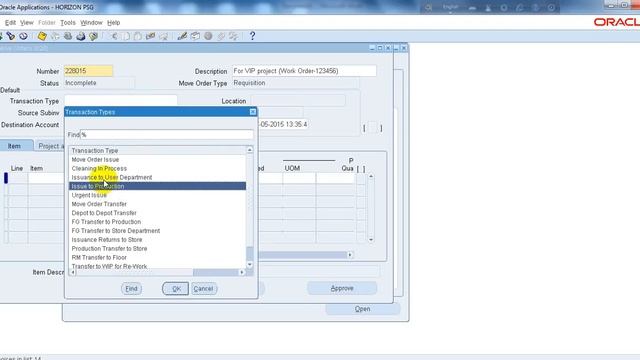Select Move Order Transfer entry
640x360 pixels.
[158, 204]
